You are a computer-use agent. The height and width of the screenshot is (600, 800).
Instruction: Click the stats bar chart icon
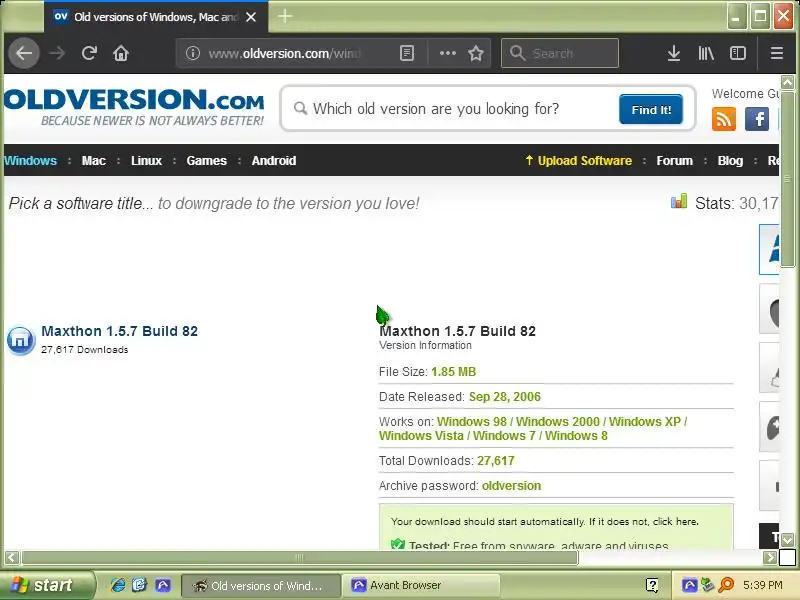tap(679, 202)
